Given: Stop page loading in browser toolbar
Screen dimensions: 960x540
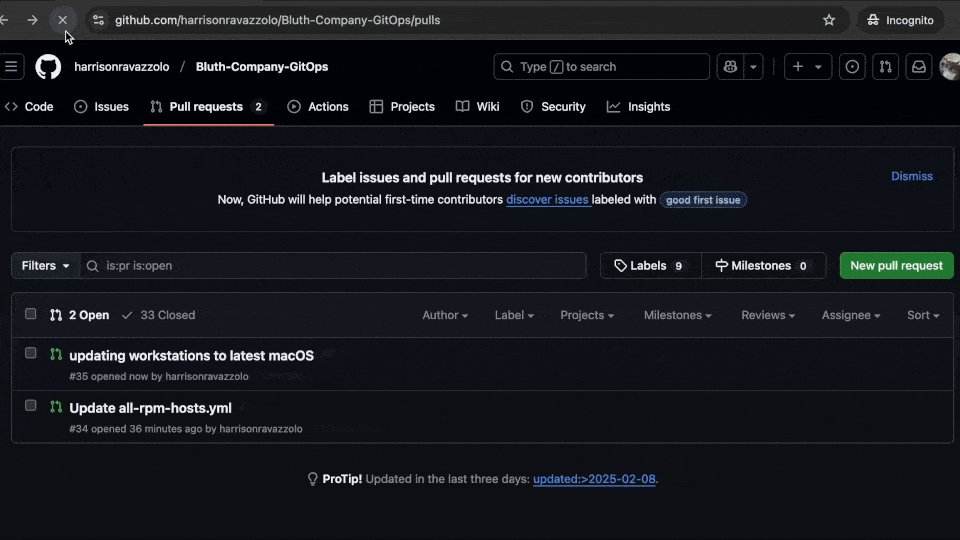Looking at the screenshot, I should tap(62, 20).
